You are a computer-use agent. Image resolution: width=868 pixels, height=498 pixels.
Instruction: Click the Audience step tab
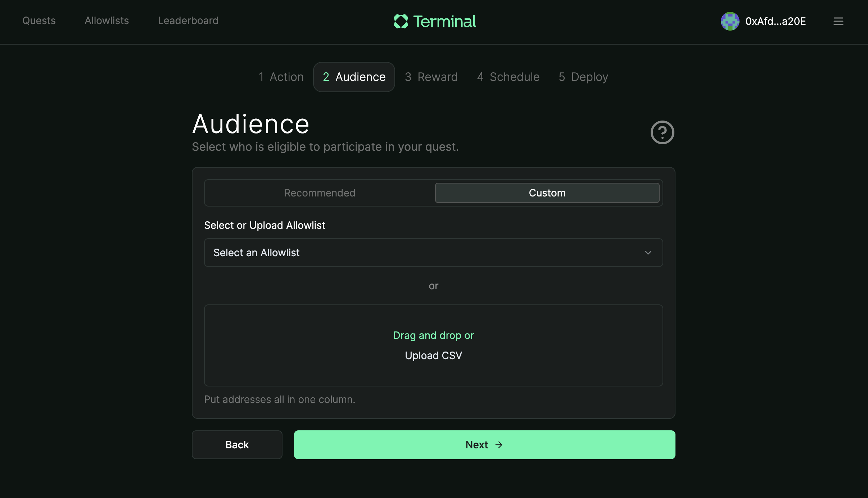coord(354,77)
